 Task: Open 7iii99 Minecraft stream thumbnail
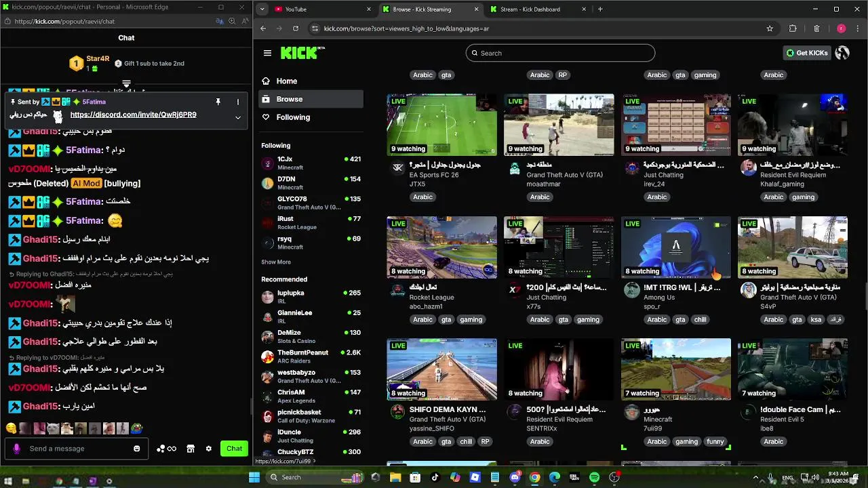click(676, 369)
